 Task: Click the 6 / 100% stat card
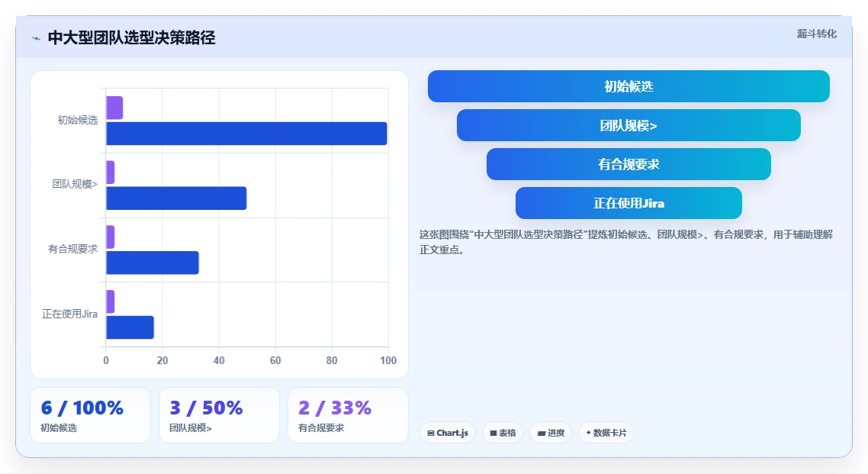point(90,415)
